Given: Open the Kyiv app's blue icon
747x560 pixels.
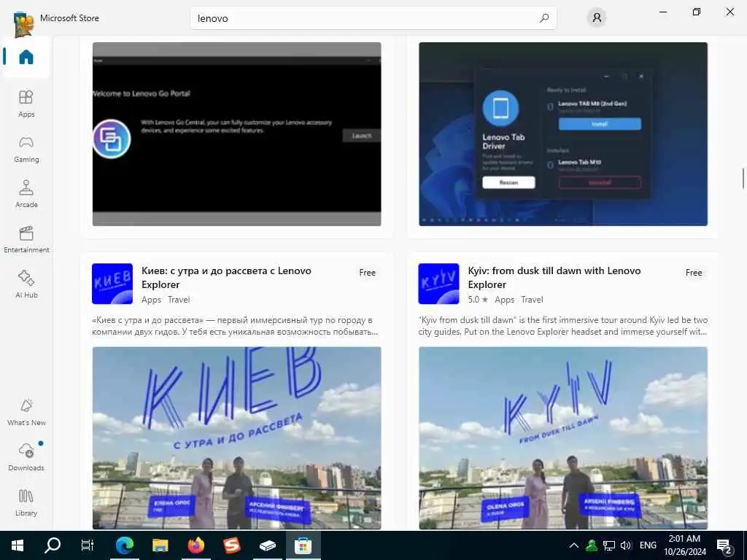Looking at the screenshot, I should (438, 284).
